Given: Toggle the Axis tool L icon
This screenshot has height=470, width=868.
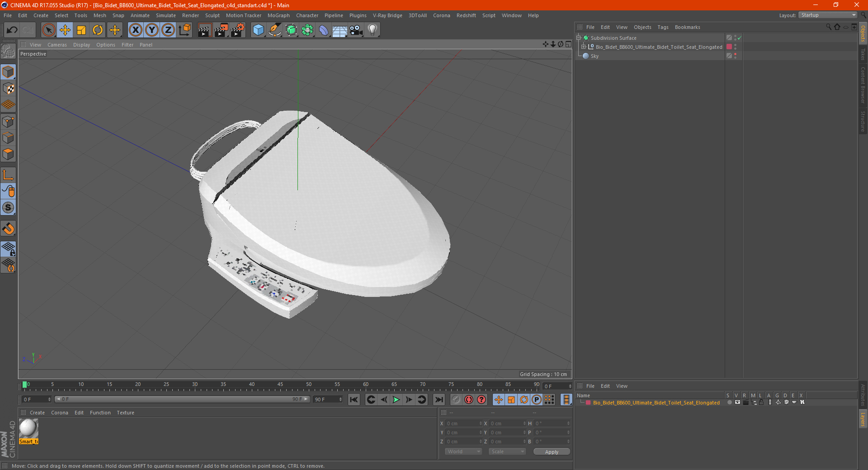Looking at the screenshot, I should pyautogui.click(x=8, y=175).
